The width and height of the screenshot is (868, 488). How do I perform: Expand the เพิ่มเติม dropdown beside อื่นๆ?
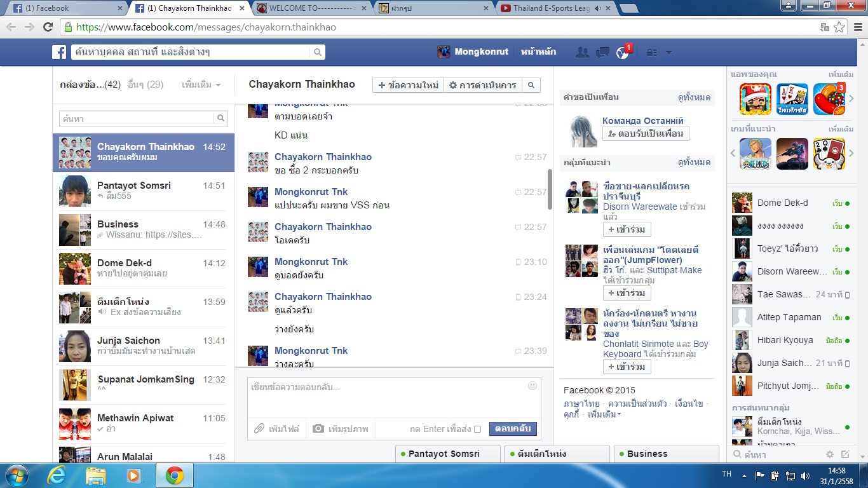201,85
